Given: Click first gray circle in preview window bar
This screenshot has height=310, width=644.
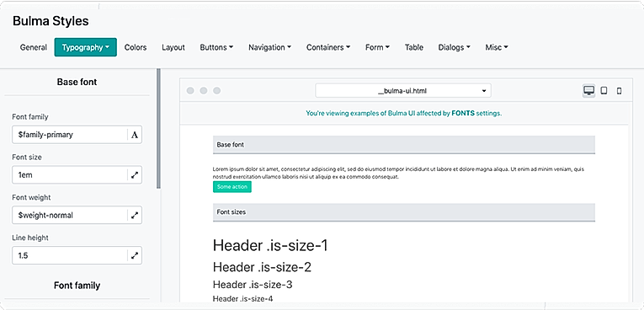Looking at the screenshot, I should 190,90.
